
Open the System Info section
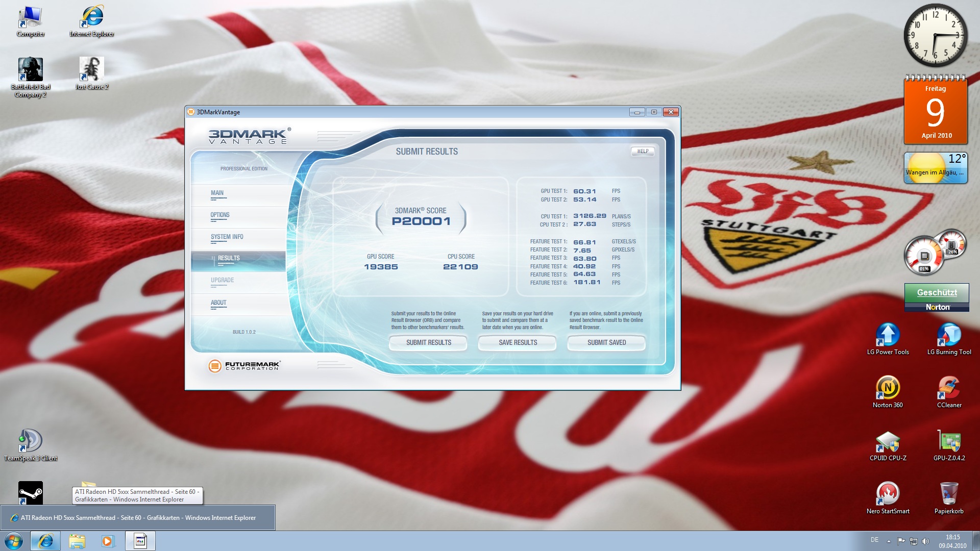[227, 237]
